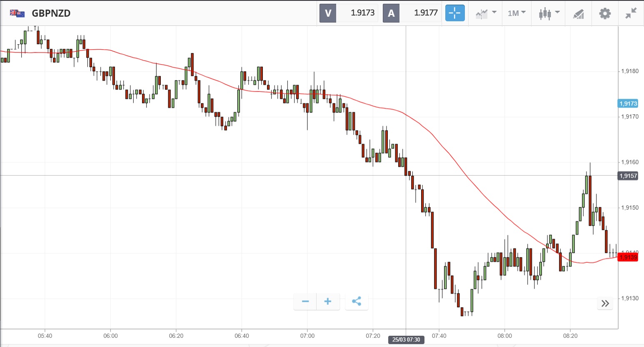644x347 pixels.
Task: Open the candlestick chart type dropdown
Action: tap(549, 13)
